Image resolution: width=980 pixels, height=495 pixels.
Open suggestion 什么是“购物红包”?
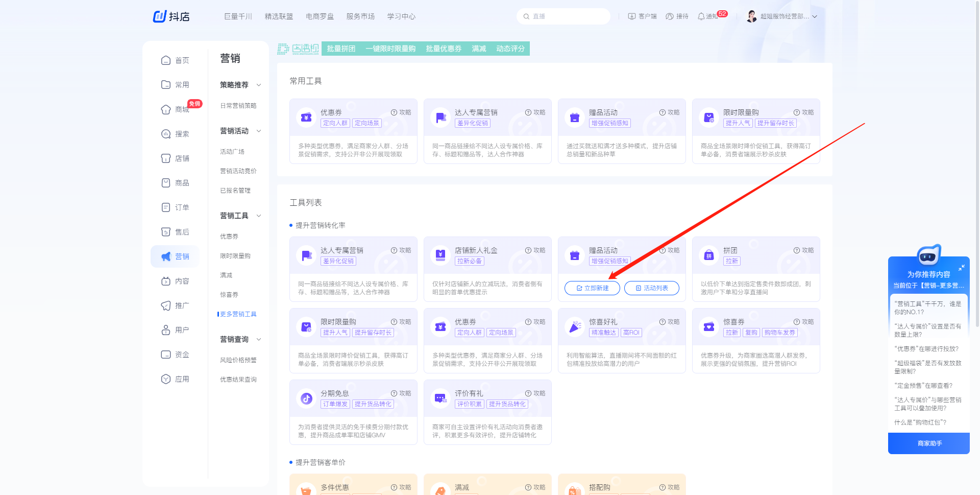tap(920, 422)
